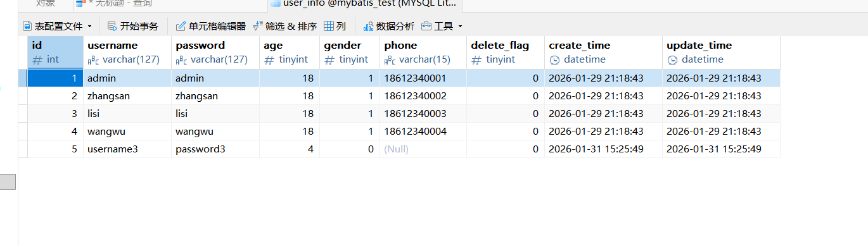Click the (Null) phone cell
This screenshot has width=868, height=246.
423,149
